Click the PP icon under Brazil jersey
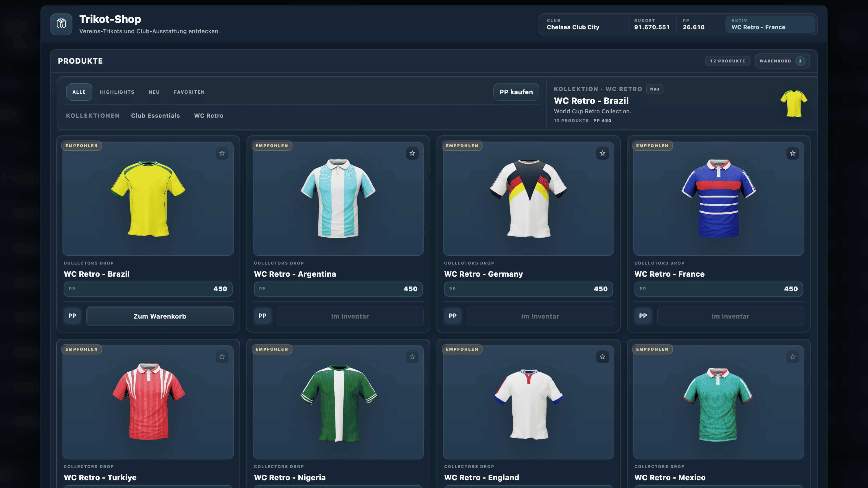This screenshot has width=868, height=488. [x=72, y=316]
